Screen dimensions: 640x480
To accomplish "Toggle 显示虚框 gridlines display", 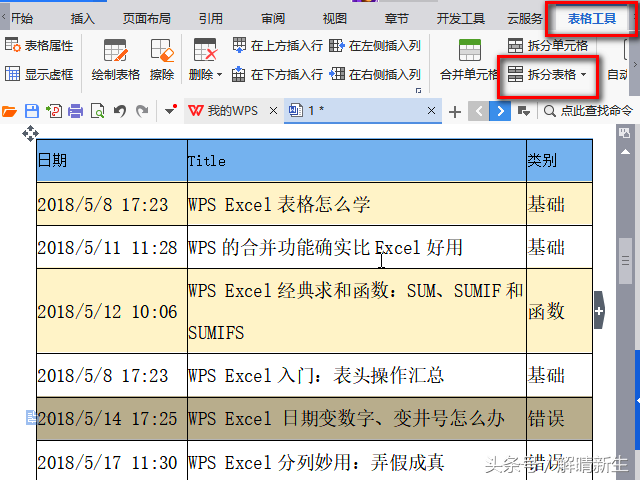I will pos(39,74).
